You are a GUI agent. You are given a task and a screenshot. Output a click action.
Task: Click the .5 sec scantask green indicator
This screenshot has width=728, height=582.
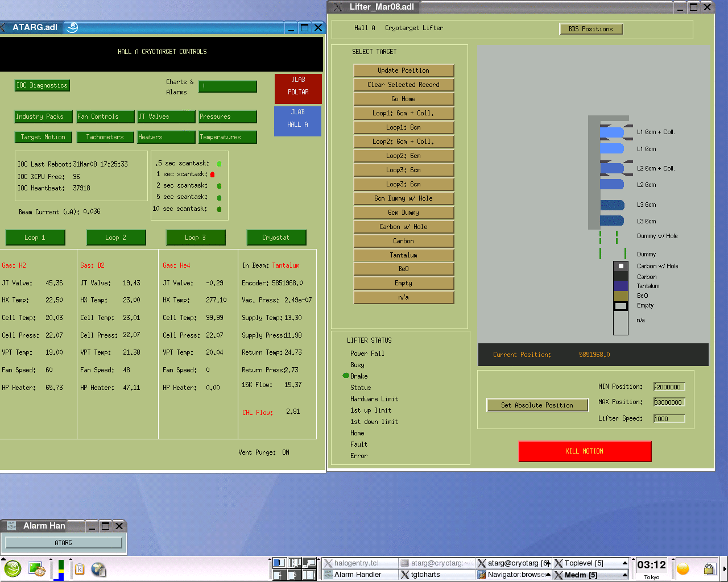pos(219,164)
